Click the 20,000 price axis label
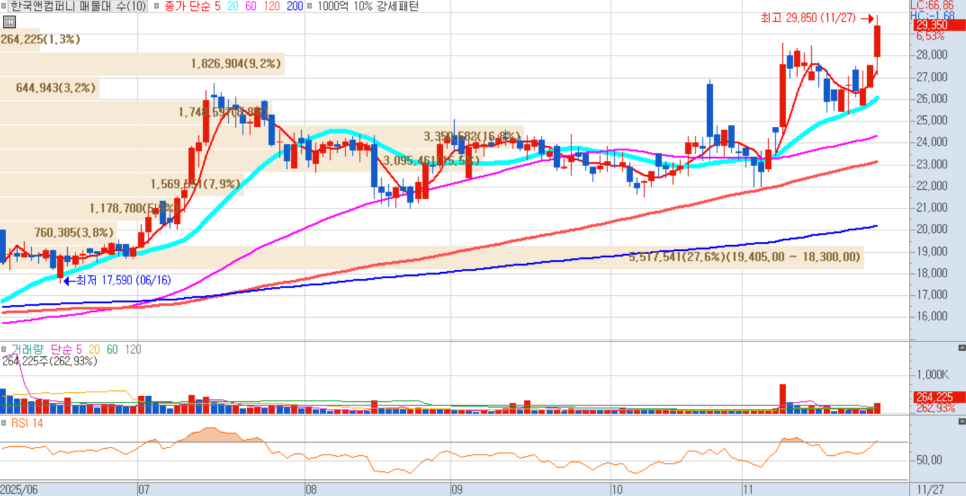 [x=932, y=229]
